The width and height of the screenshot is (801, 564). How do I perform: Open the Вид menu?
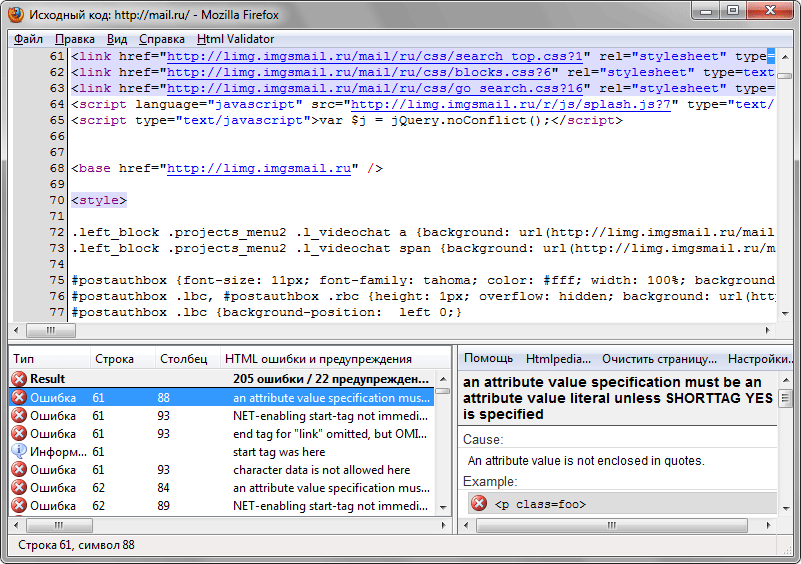coord(117,39)
